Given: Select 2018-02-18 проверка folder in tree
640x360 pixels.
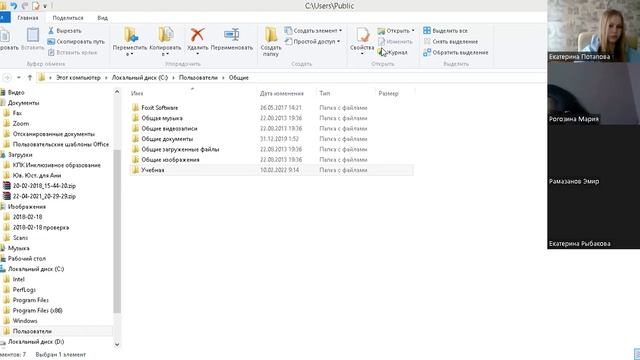Looking at the screenshot, I should click(x=40, y=227).
